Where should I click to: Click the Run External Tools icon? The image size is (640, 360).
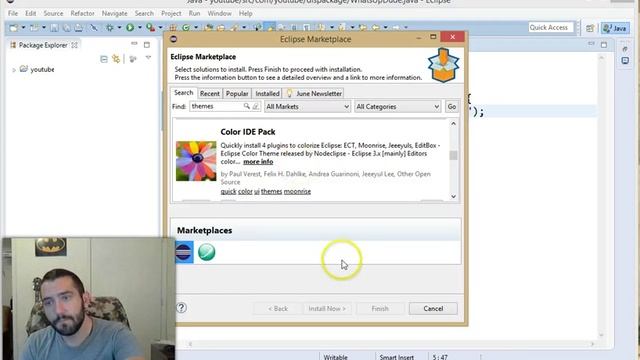[151, 27]
